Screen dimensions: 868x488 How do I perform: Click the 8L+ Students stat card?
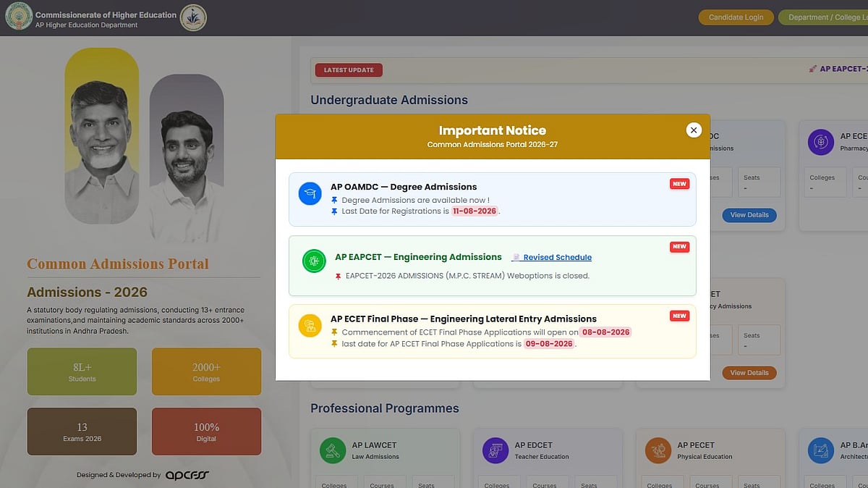coord(82,371)
